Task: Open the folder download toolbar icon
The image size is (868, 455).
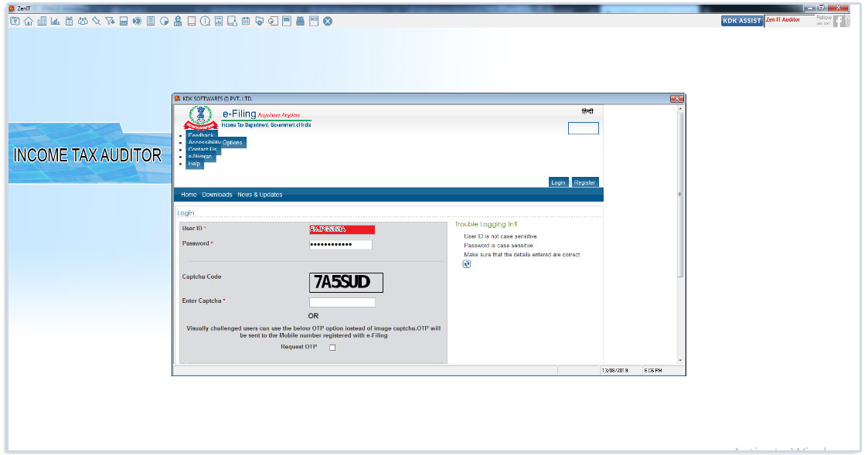Action: click(259, 21)
